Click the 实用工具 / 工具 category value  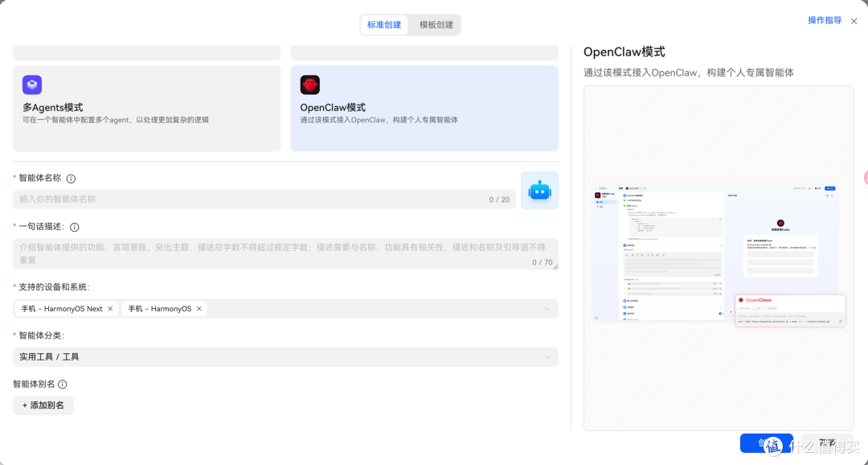pos(49,357)
